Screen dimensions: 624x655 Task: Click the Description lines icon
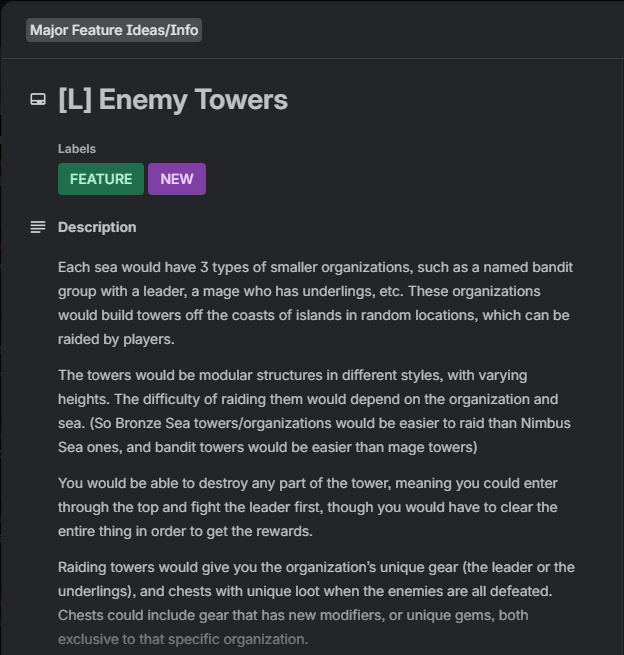click(x=38, y=227)
